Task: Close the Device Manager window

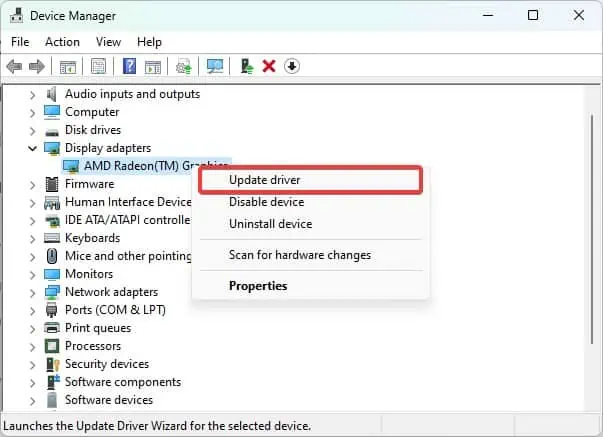Action: point(579,15)
